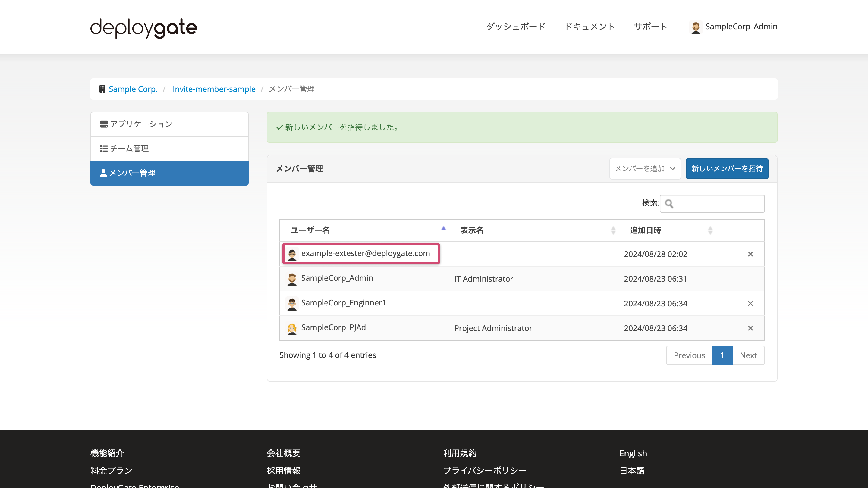This screenshot has height=488, width=868.
Task: Remove SampleCorp_Enginner1 using its × icon
Action: point(751,303)
